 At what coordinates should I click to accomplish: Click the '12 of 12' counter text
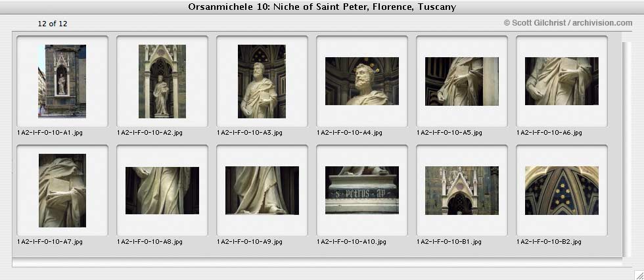(x=52, y=24)
